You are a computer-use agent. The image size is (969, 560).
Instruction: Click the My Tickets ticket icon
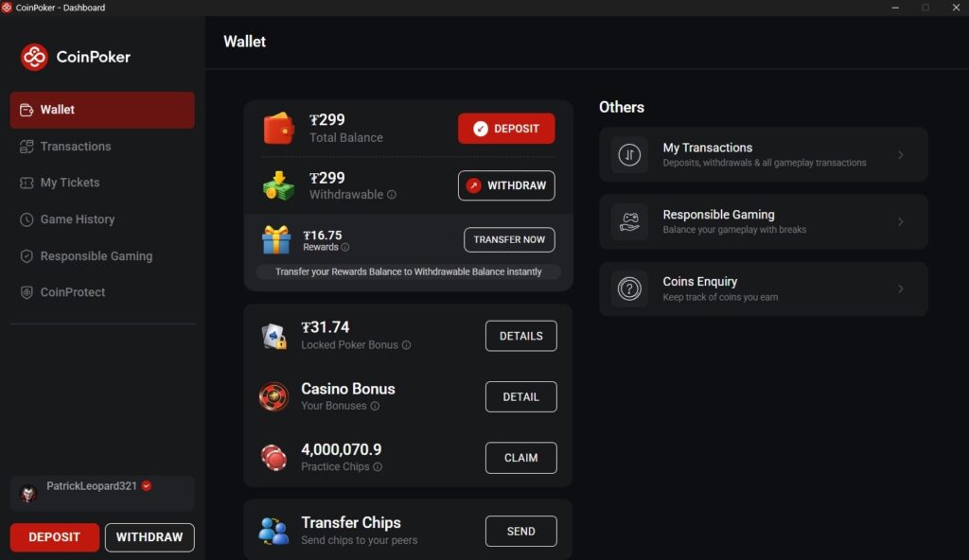coord(26,183)
